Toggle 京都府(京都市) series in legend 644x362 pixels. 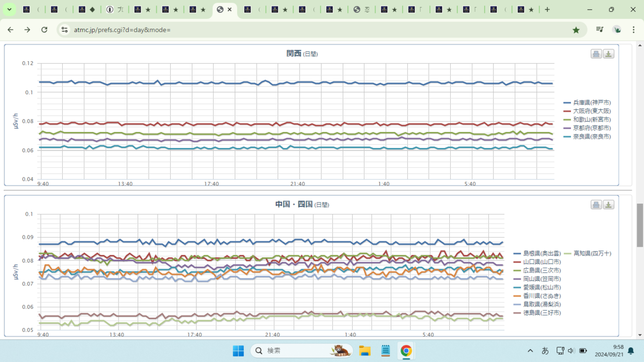[x=587, y=128]
